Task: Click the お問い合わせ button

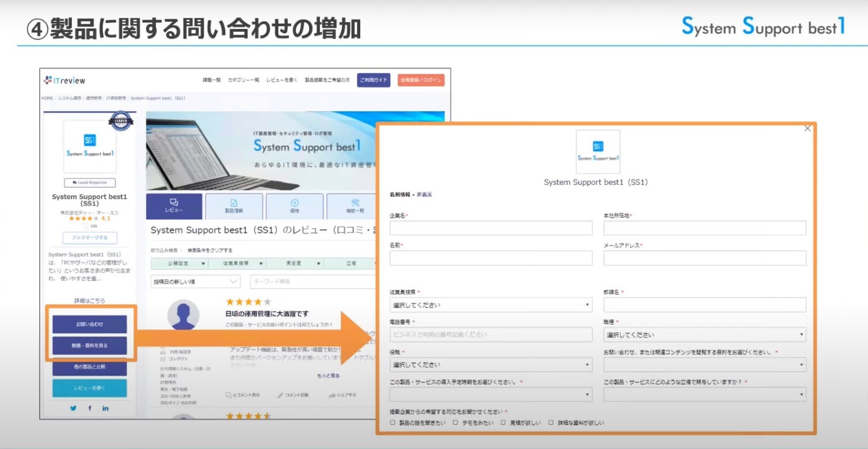Action: pyautogui.click(x=90, y=324)
